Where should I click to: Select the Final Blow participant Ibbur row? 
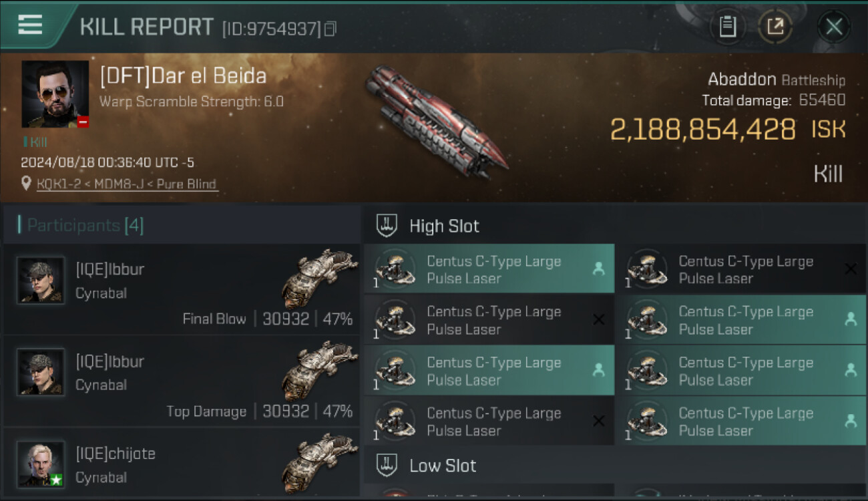[182, 290]
